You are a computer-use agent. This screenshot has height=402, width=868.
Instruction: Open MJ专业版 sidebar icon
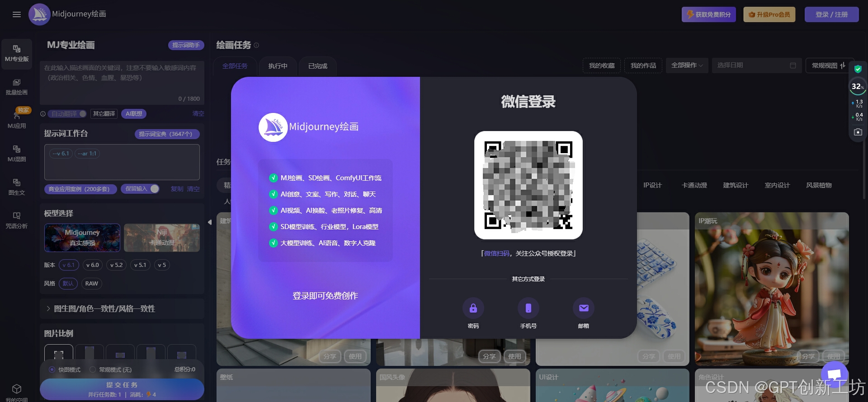[17, 53]
